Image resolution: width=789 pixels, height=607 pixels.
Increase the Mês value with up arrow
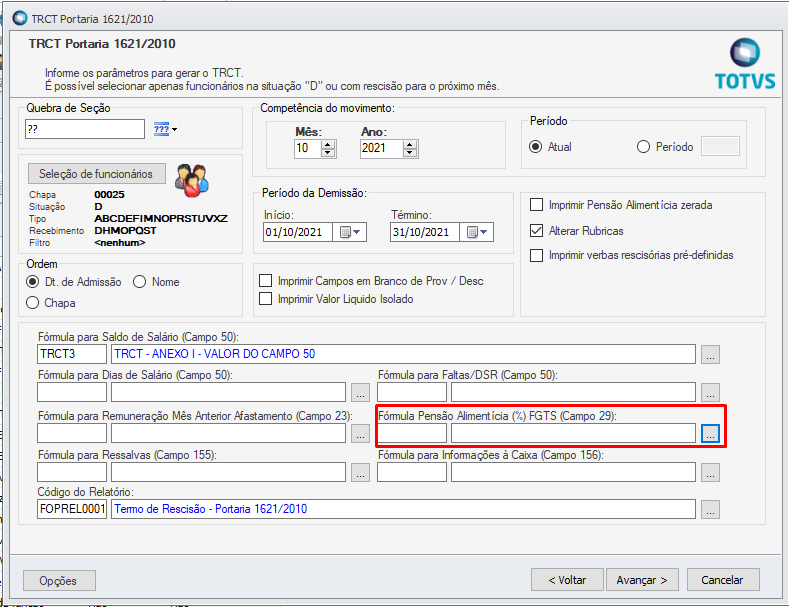(328, 144)
